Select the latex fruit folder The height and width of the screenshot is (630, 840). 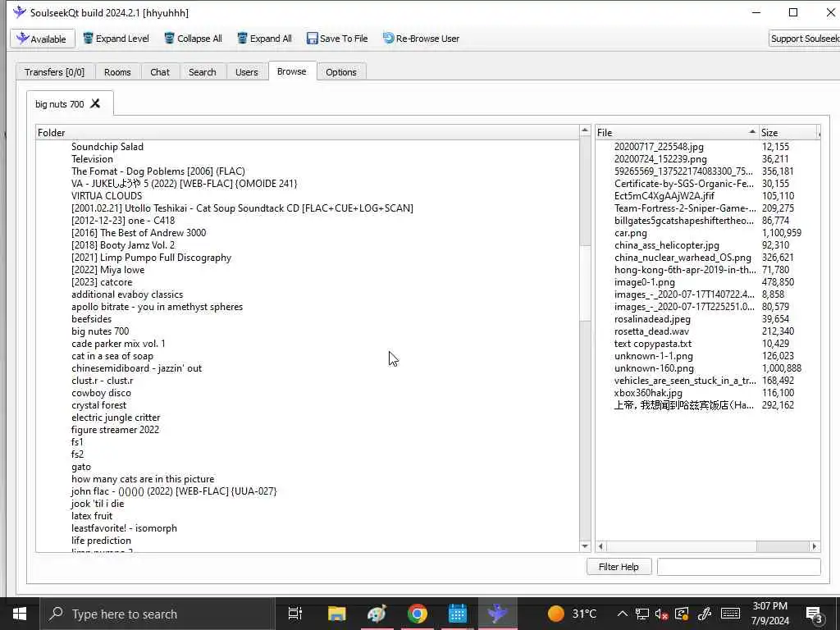[x=92, y=516]
